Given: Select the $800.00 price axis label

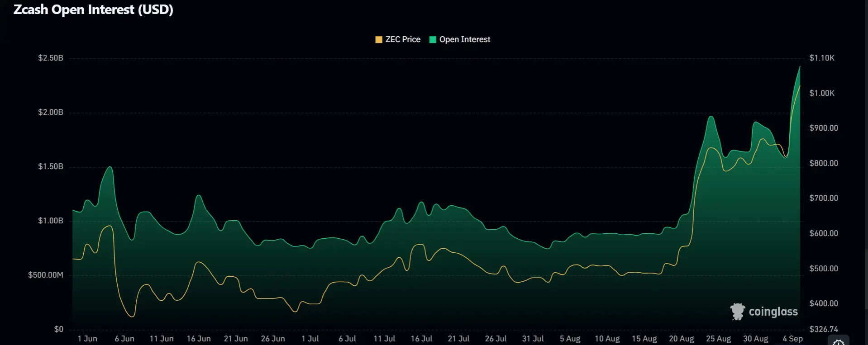Looking at the screenshot, I should [824, 163].
